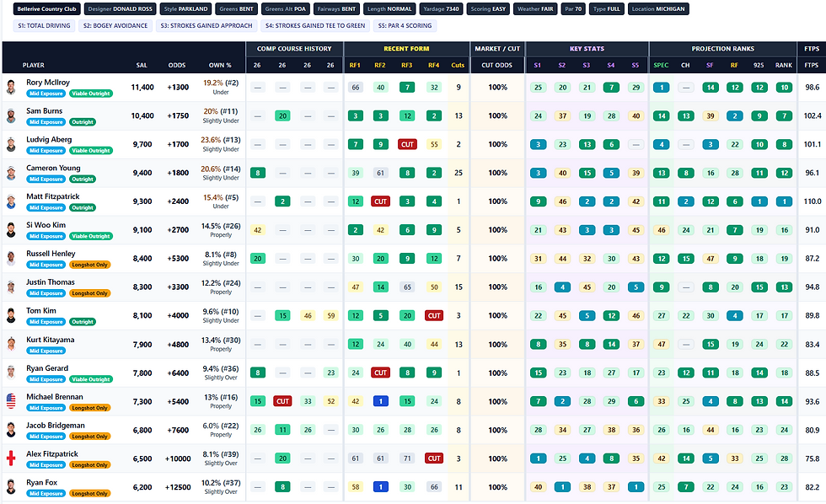Sort by the ODDS column header
The image size is (826, 504).
pyautogui.click(x=177, y=65)
